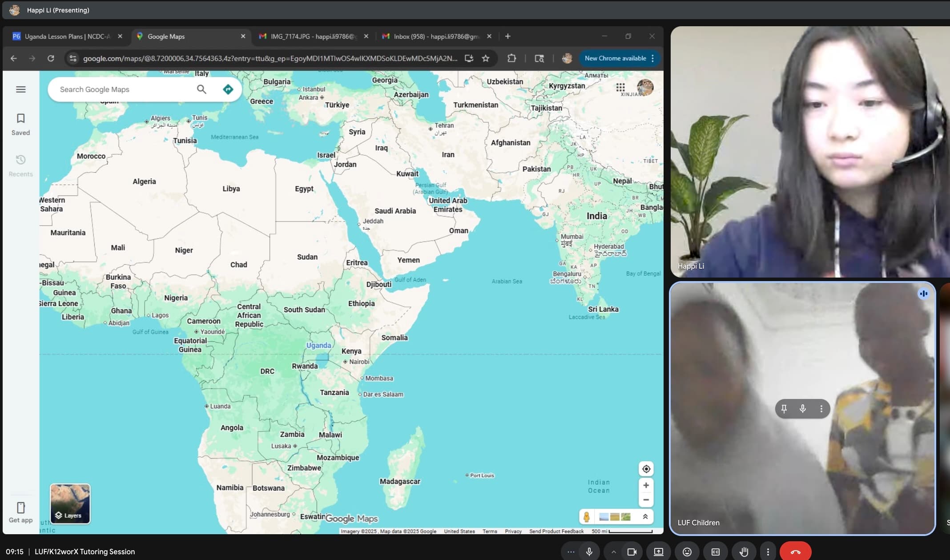950x560 pixels.
Task: Click the Madagascar label
Action: click(400, 481)
